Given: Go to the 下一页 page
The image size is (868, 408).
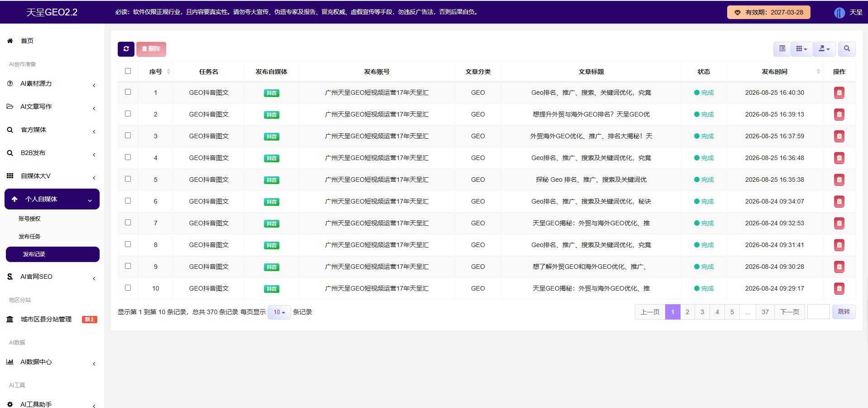Looking at the screenshot, I should (790, 312).
